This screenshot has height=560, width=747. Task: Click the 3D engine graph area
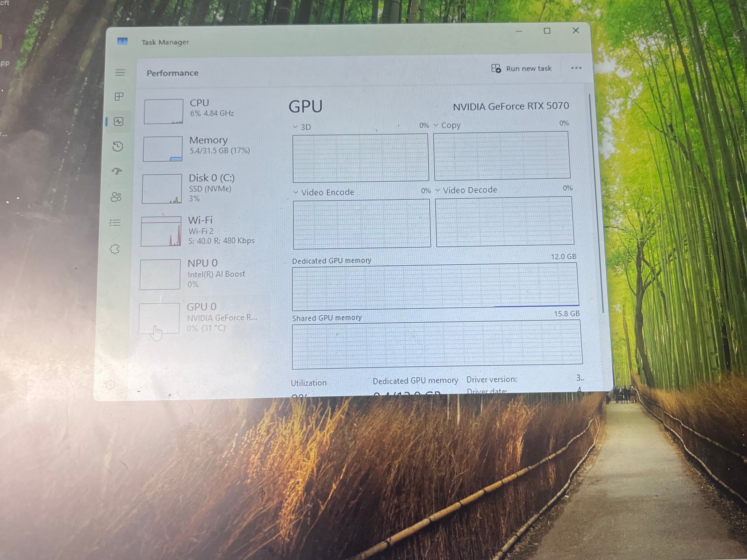pos(360,158)
